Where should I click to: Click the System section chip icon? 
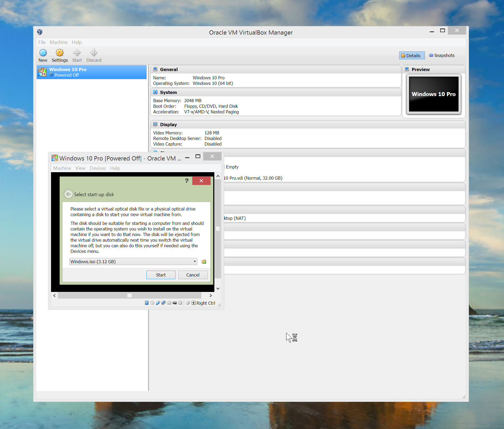tap(155, 92)
